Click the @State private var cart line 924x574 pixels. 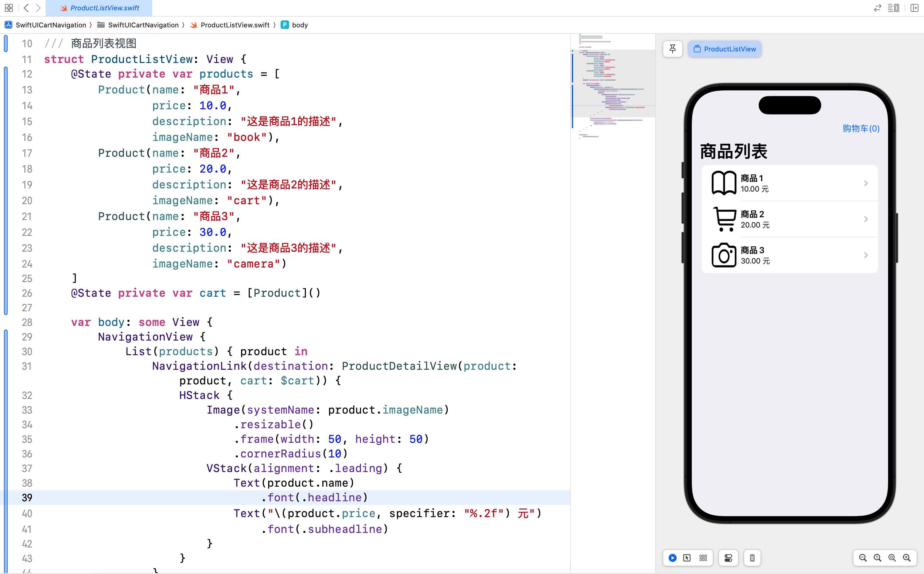click(196, 293)
